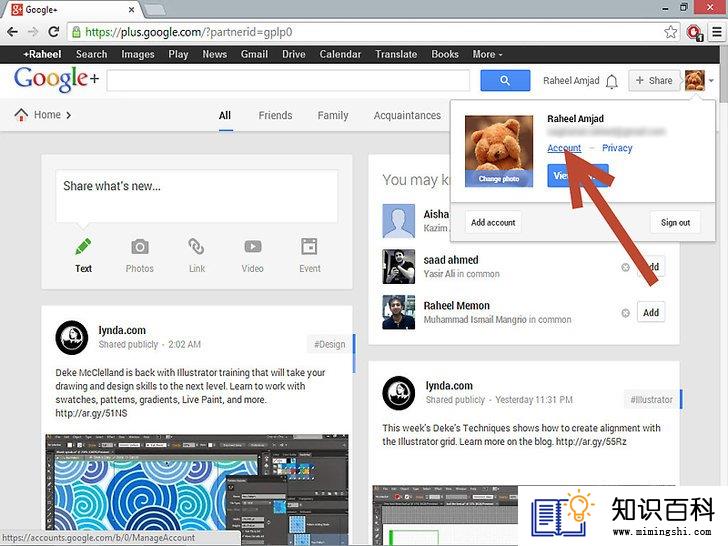Open Play in the black bar
This screenshot has width=728, height=546.
[x=178, y=54]
